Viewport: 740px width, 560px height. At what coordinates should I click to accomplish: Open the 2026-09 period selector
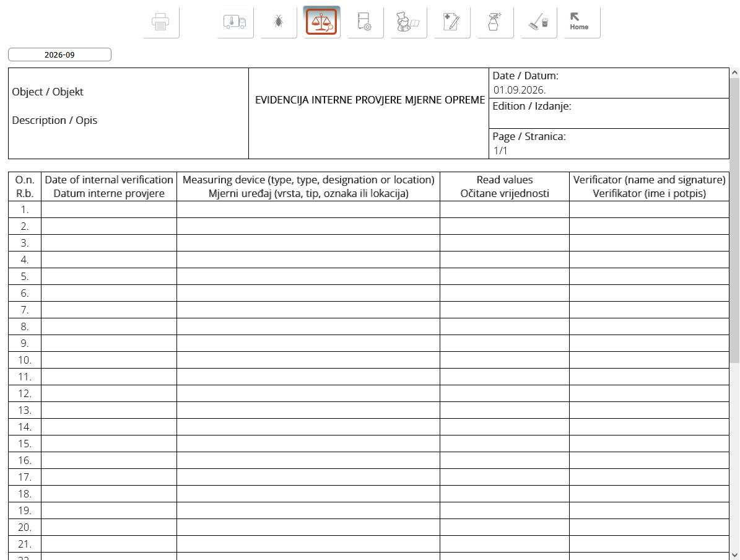tap(59, 55)
